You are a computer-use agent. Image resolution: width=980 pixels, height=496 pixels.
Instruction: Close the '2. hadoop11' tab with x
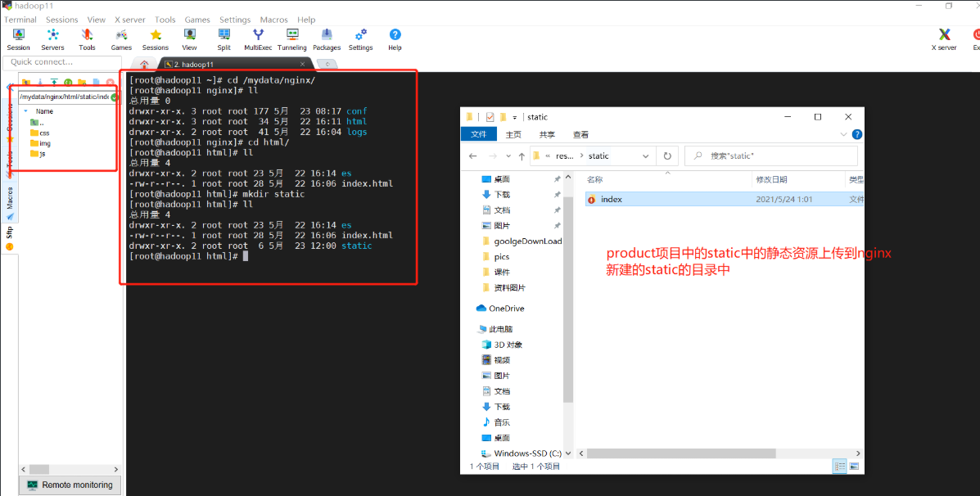(x=302, y=64)
